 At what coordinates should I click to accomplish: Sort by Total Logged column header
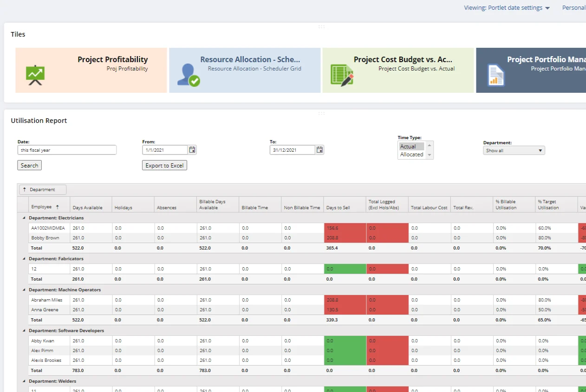point(387,205)
